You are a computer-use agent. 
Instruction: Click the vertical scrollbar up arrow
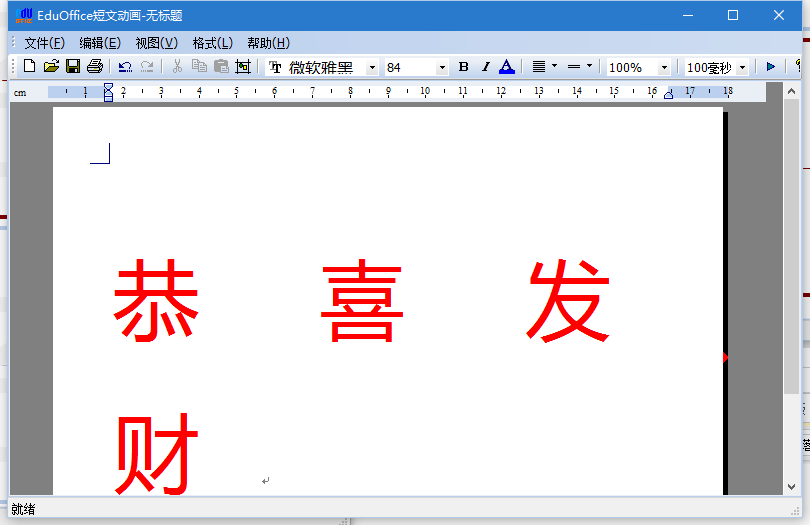coord(791,91)
